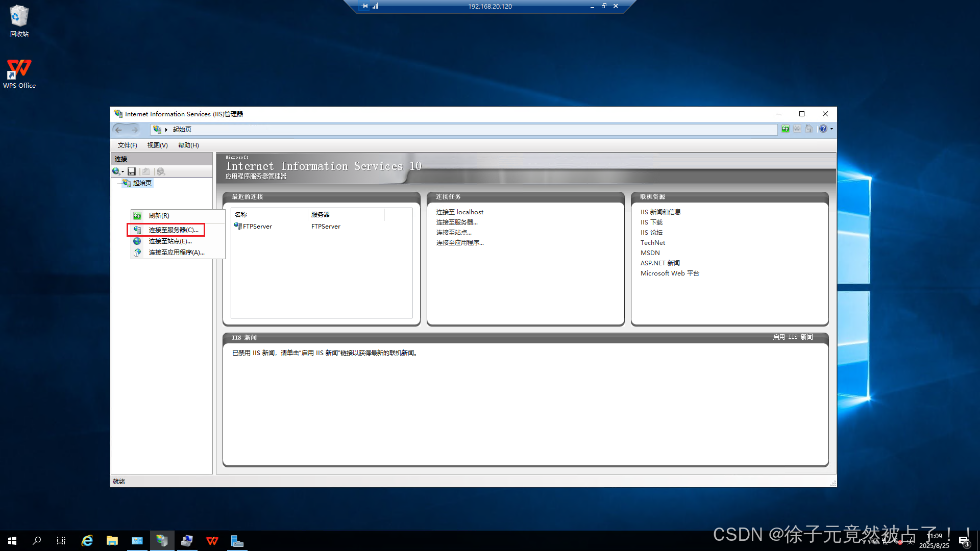Screen dimensions: 980x551
Task: Click the greyed delete connection icon
Action: [161, 171]
